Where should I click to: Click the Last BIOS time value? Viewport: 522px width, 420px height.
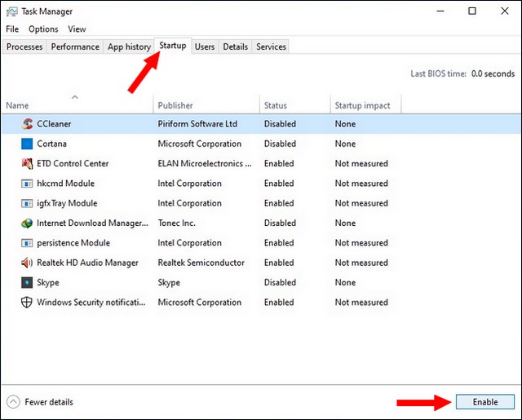[x=493, y=73]
